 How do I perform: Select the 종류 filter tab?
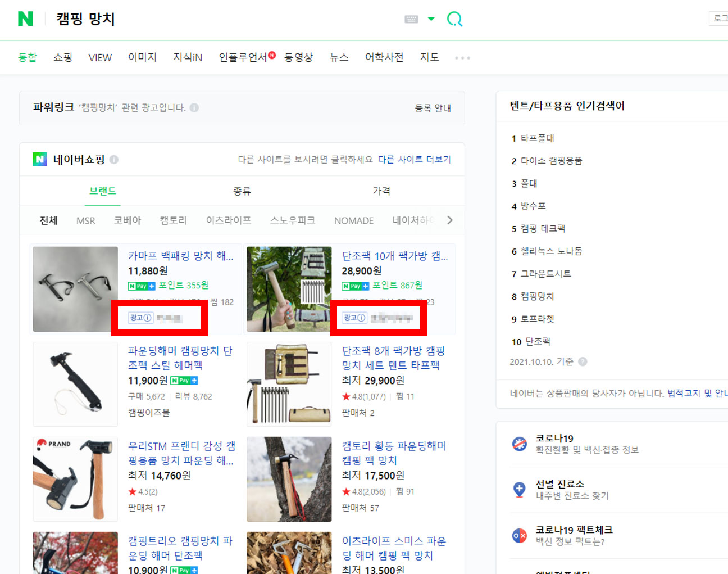[x=242, y=191]
